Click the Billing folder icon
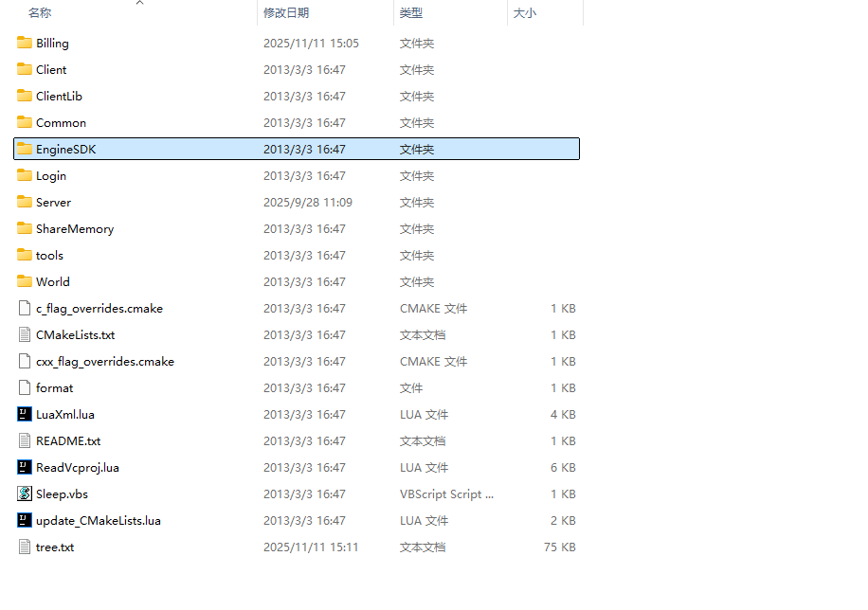The width and height of the screenshot is (868, 610). 25,43
